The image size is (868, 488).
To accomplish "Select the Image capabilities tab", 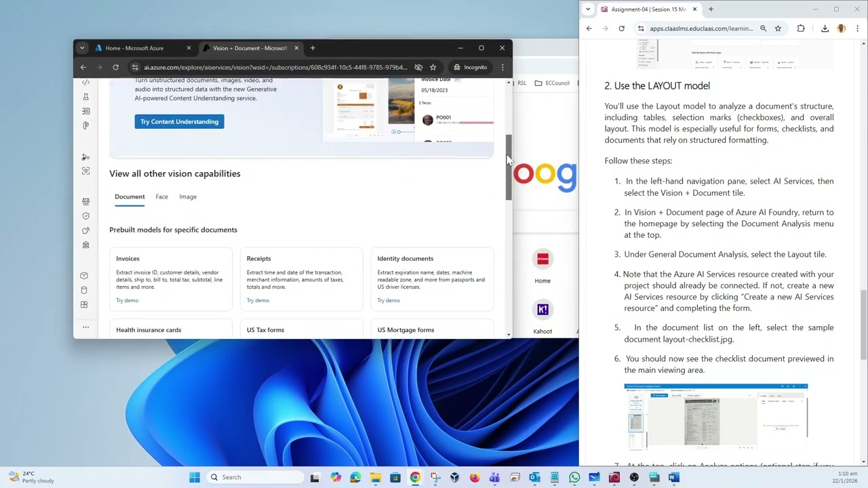I will [188, 197].
